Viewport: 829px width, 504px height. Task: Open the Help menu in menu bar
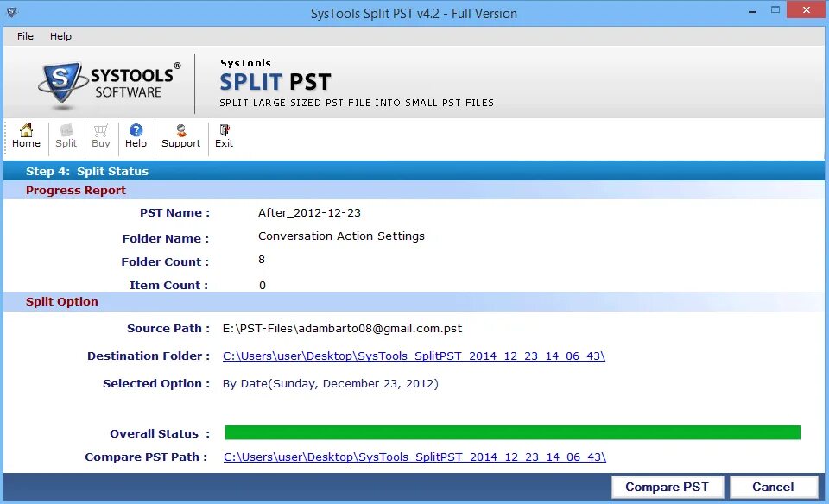[60, 36]
